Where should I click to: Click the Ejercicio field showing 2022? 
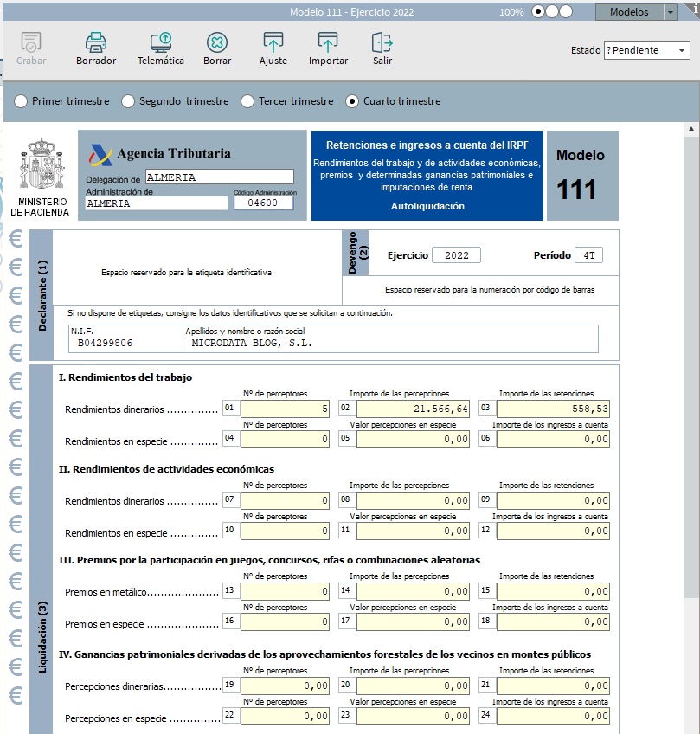456,255
